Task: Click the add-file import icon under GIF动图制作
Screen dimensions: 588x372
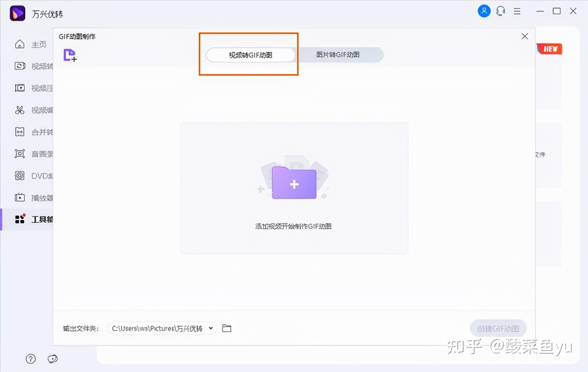Action: tap(70, 55)
